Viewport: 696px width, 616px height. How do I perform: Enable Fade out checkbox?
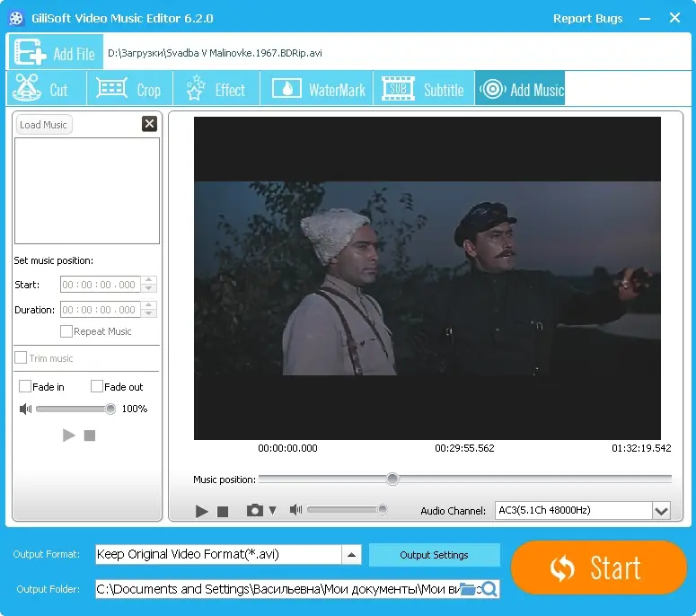(x=96, y=386)
